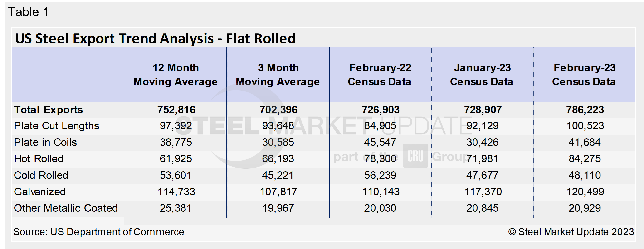Click the "Source: US Department of Commerce" text
644x249 pixels.
tap(98, 232)
